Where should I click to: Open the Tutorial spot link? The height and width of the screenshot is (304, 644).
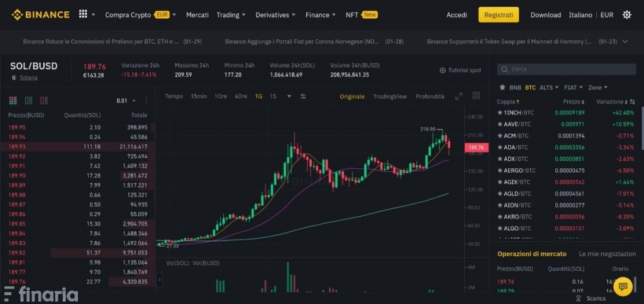click(x=460, y=70)
